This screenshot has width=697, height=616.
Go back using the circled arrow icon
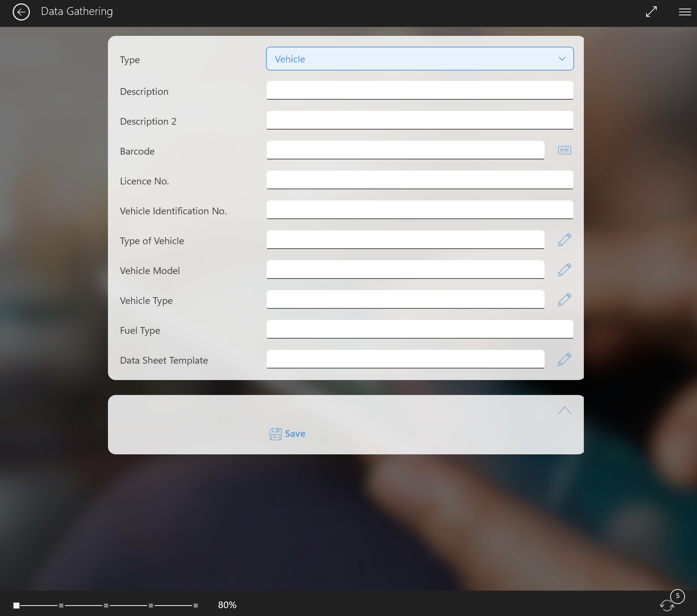[21, 12]
